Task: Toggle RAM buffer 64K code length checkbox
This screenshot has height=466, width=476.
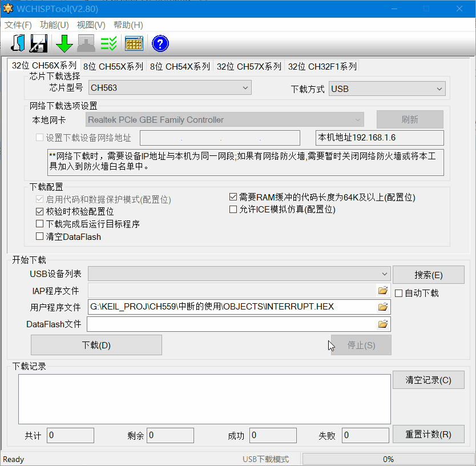Action: coord(233,197)
